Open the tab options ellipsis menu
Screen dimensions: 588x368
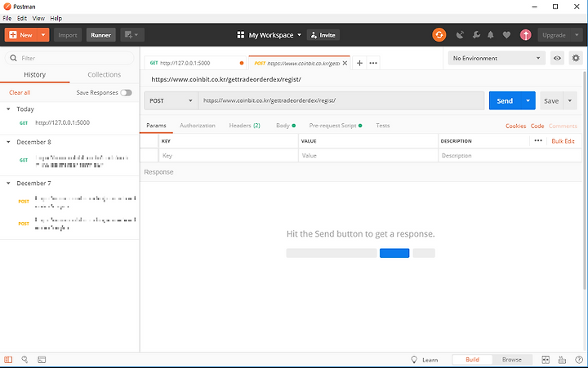click(373, 63)
